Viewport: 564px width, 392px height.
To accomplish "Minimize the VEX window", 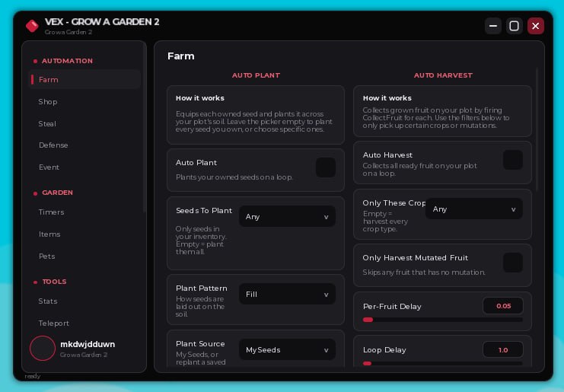I will 493,26.
